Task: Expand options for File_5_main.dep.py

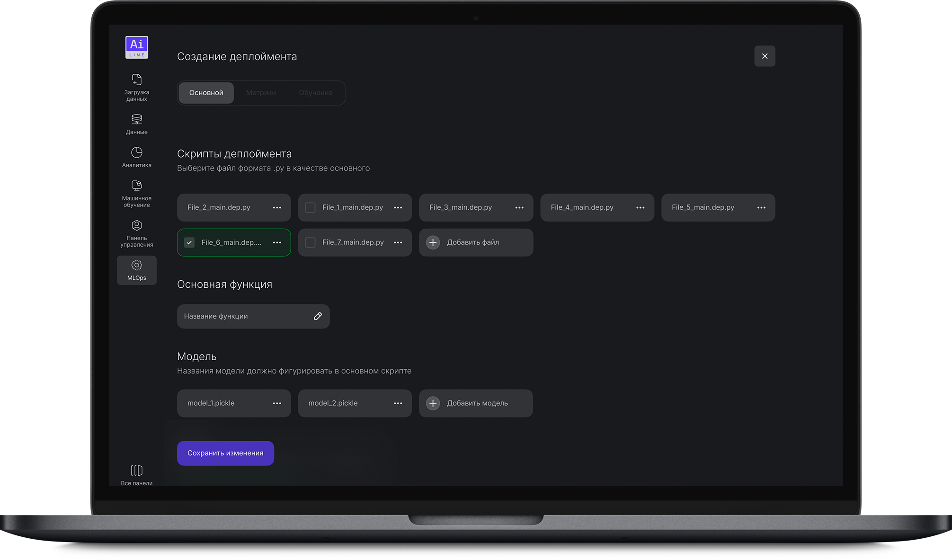Action: [x=761, y=208]
